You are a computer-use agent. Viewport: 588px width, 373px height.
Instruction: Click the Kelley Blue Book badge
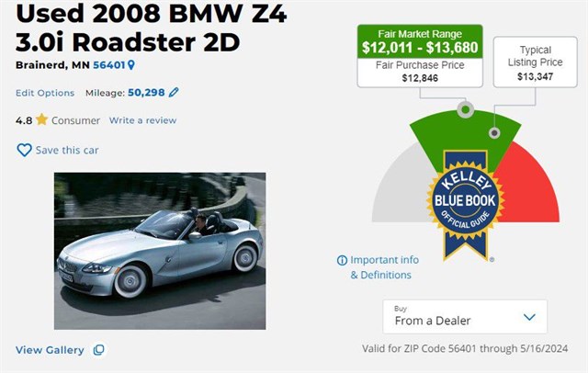465,205
